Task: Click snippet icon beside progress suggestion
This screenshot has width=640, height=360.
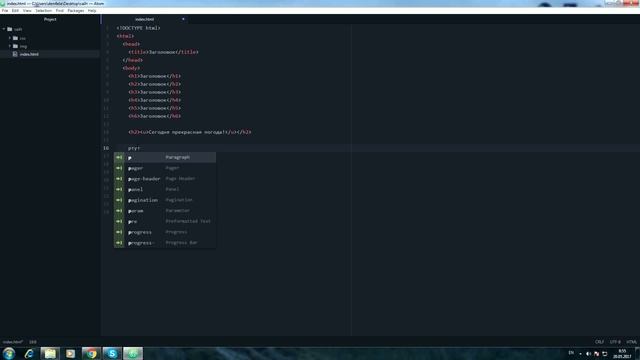Action: pos(119,232)
